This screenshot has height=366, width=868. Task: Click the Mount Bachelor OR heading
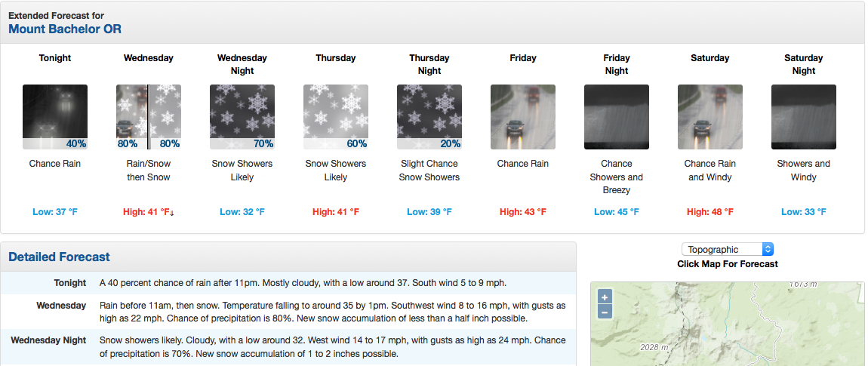(x=65, y=29)
